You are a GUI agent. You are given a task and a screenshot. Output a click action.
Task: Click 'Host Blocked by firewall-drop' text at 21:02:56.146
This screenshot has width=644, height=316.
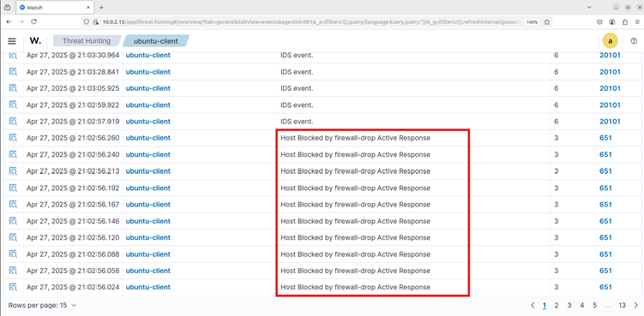[355, 221]
